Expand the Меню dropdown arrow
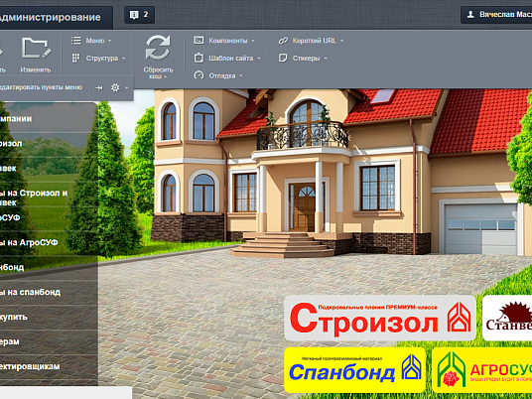 (x=109, y=41)
